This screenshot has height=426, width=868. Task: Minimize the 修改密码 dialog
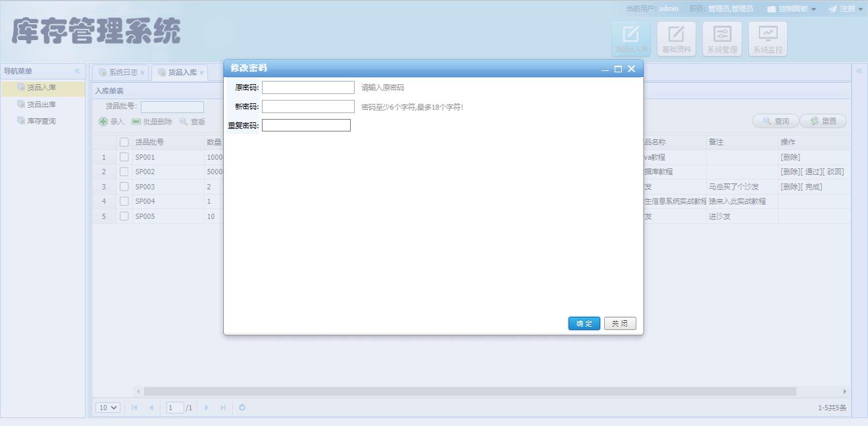605,69
